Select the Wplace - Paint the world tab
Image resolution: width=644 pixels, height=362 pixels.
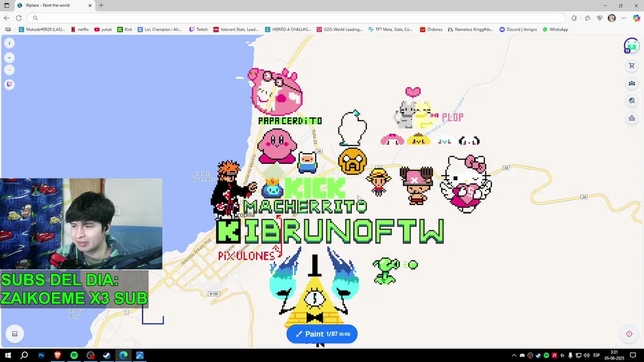click(54, 6)
